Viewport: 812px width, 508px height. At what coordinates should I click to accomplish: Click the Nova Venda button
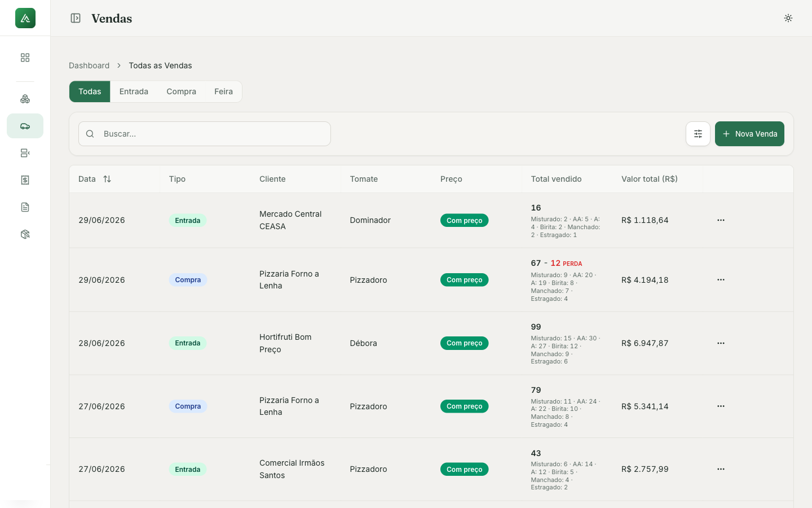pyautogui.click(x=749, y=134)
